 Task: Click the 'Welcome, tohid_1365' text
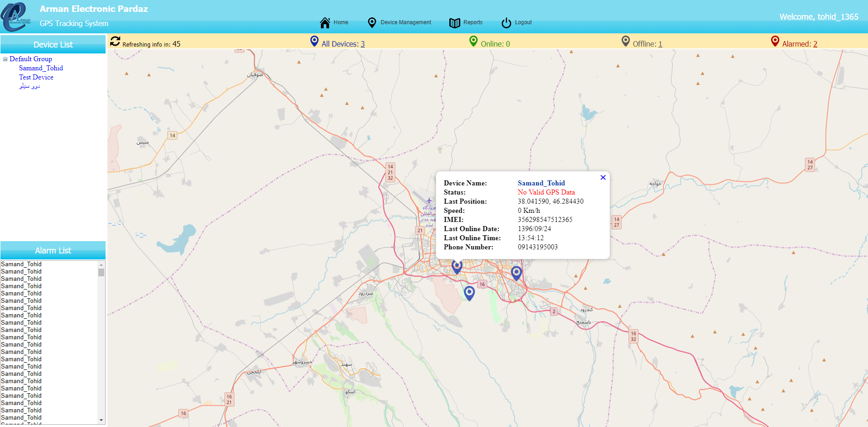point(819,17)
